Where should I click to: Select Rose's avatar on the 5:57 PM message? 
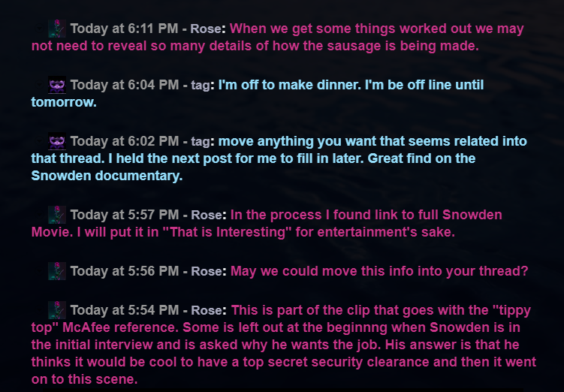(x=57, y=215)
